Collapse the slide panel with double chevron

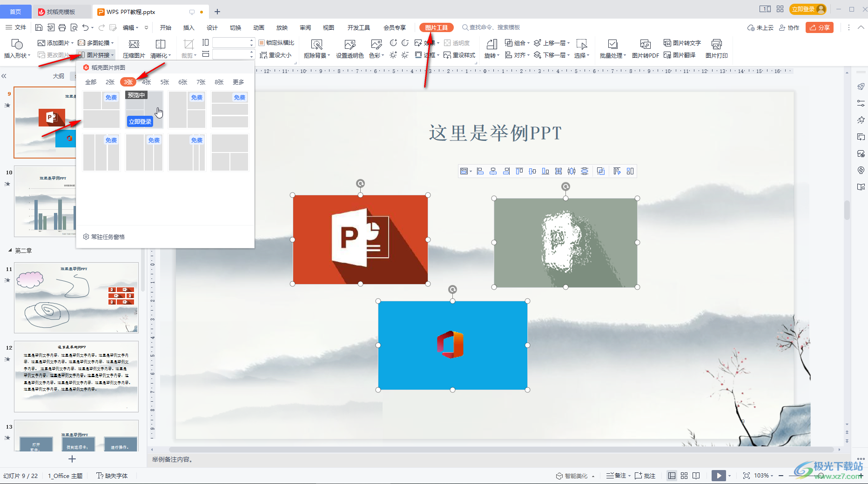(x=4, y=76)
